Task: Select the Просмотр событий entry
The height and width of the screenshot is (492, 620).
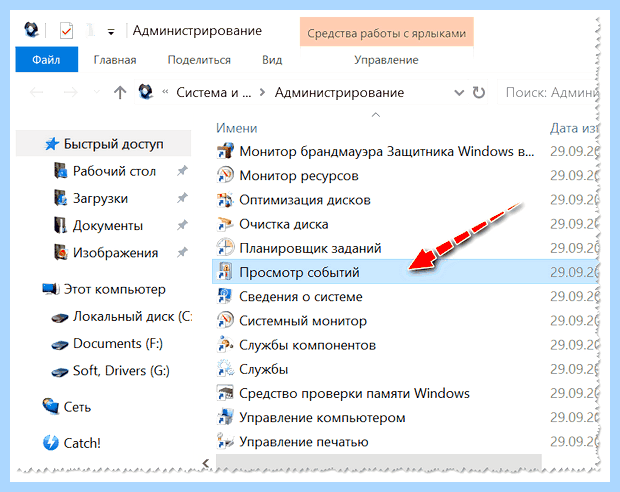Action: pos(405,272)
